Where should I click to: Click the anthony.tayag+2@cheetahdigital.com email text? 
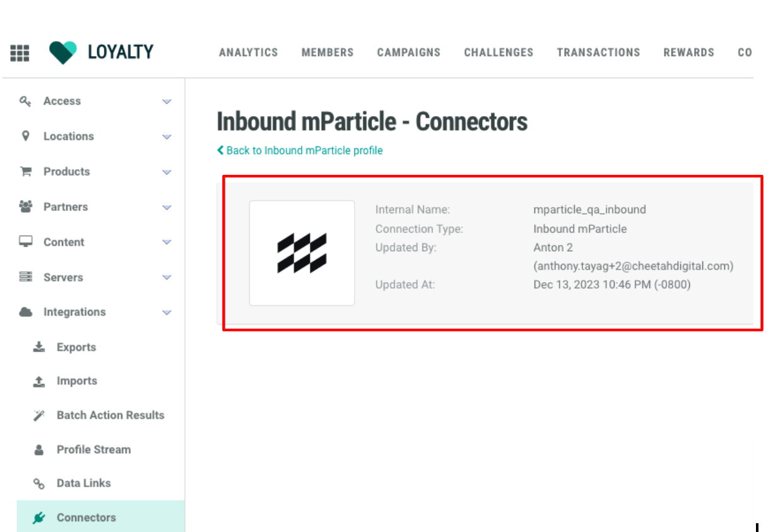[634, 266]
